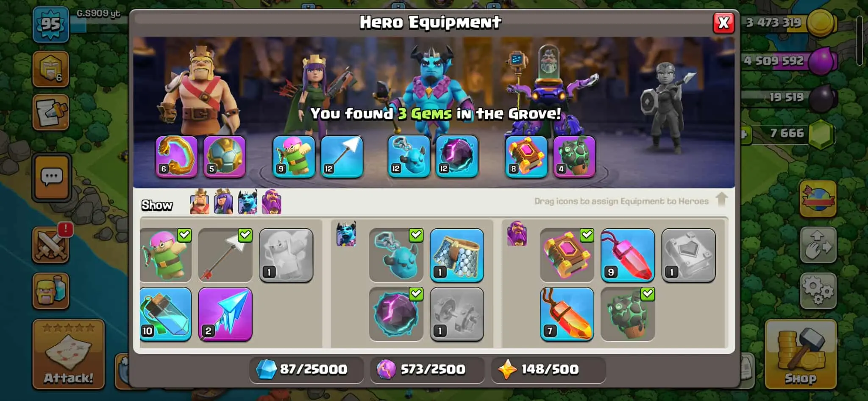The width and height of the screenshot is (868, 401).
Task: Open the Shop
Action: tap(801, 354)
